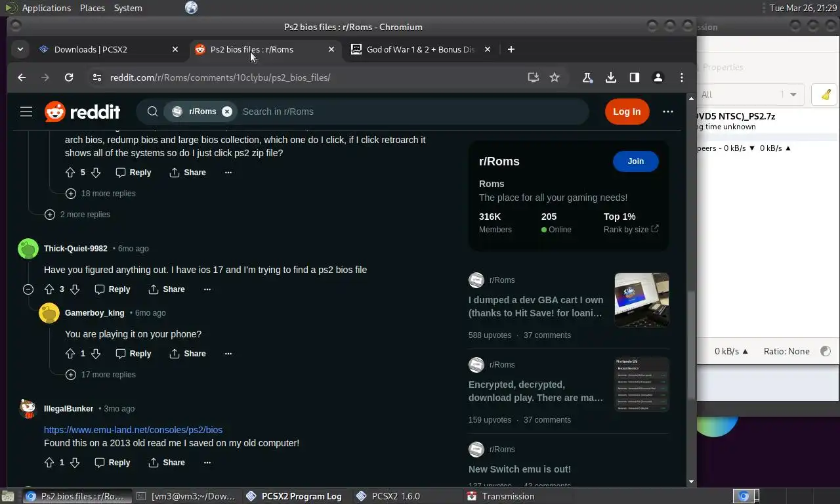Share Gamerboy_king's comment
The width and height of the screenshot is (840, 504).
point(188,354)
